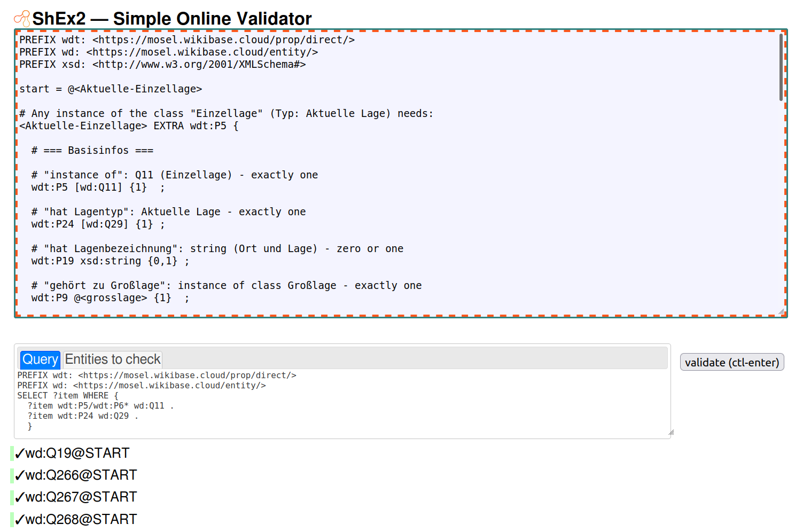This screenshot has width=803, height=532.
Task: Click the 'wdt:P19 xsd:string {0,1}' schema line
Action: pos(110,261)
